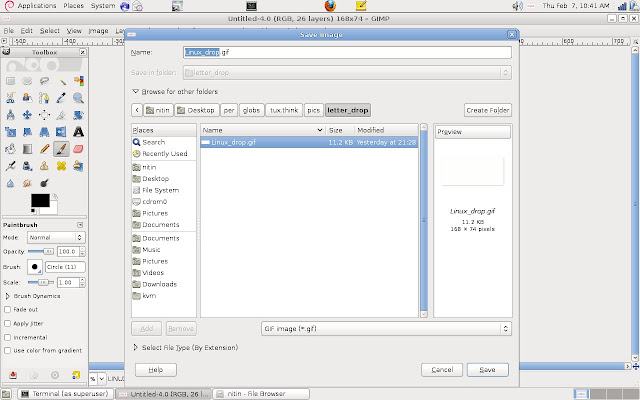The image size is (640, 400).
Task: Select the Alignment tool
Action: pos(44,115)
